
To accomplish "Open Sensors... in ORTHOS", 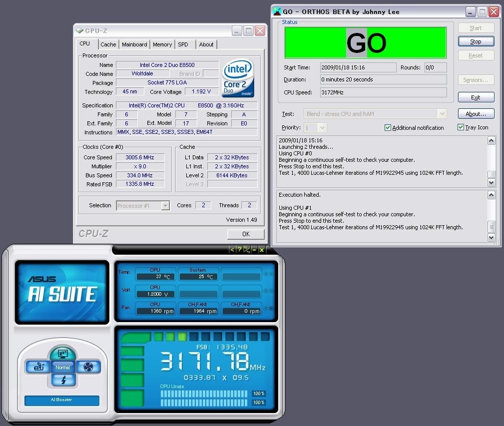I will pos(476,80).
